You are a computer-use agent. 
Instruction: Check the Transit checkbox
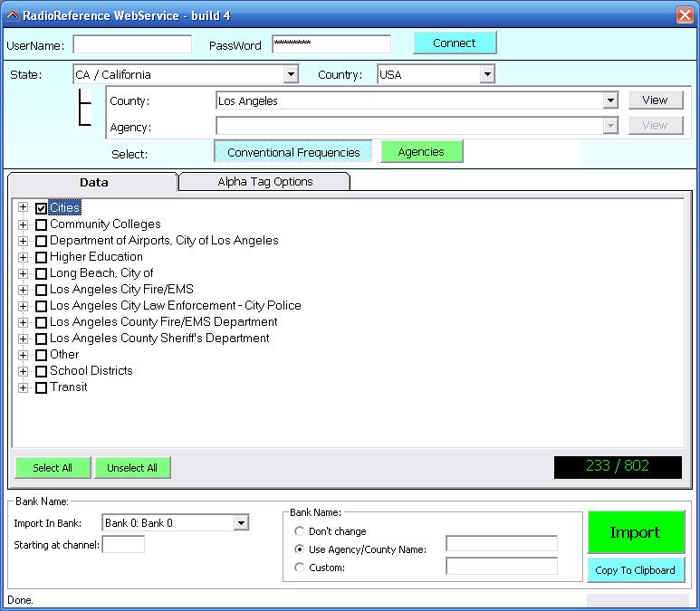[41, 387]
